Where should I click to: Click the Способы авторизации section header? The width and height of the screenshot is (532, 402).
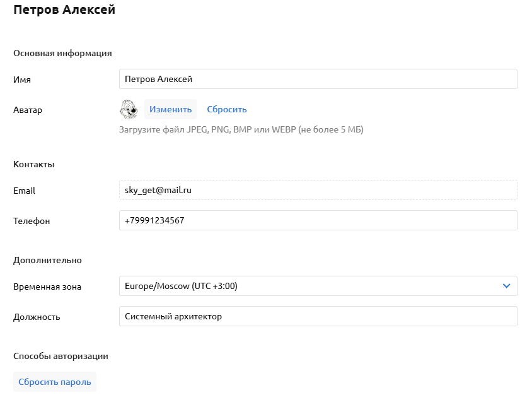click(61, 356)
